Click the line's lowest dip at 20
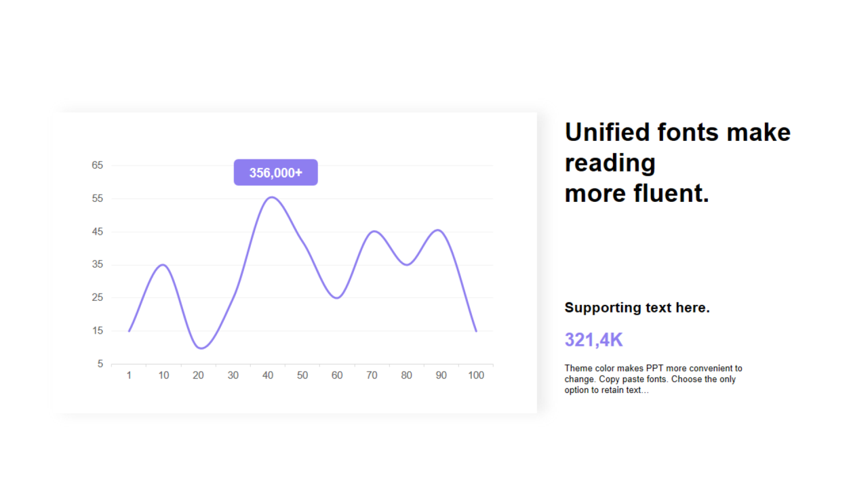This screenshot has height=488, width=868. 201,348
